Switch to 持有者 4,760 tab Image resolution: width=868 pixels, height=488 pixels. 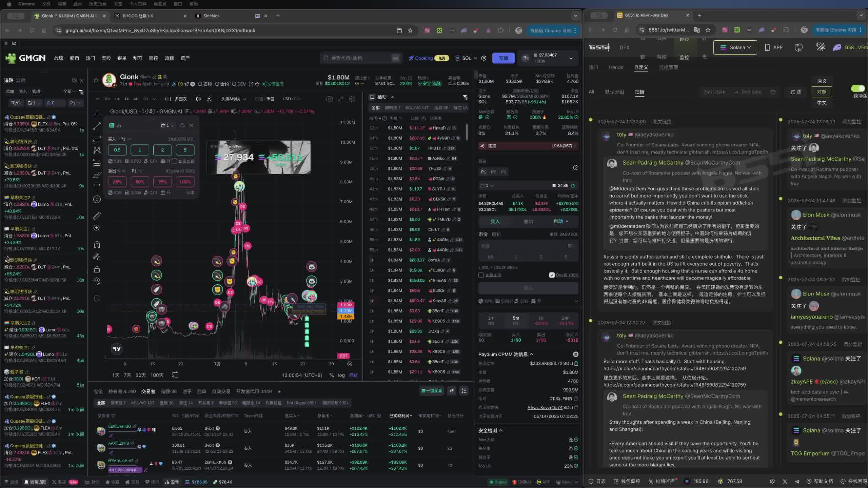click(122, 391)
